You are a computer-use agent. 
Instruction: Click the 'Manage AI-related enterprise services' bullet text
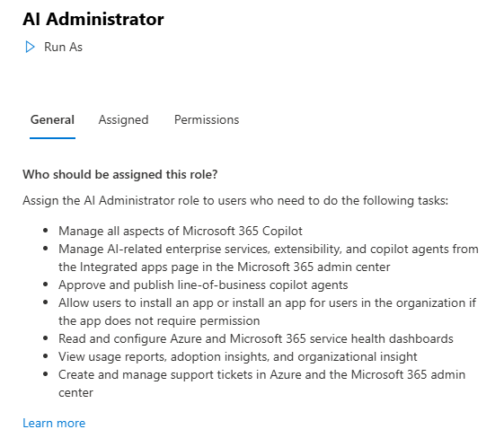point(269,258)
